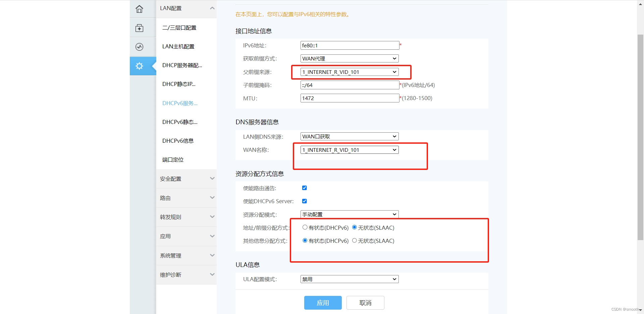The width and height of the screenshot is (644, 314).
Task: Open the monitoring gauge icon
Action: click(139, 47)
